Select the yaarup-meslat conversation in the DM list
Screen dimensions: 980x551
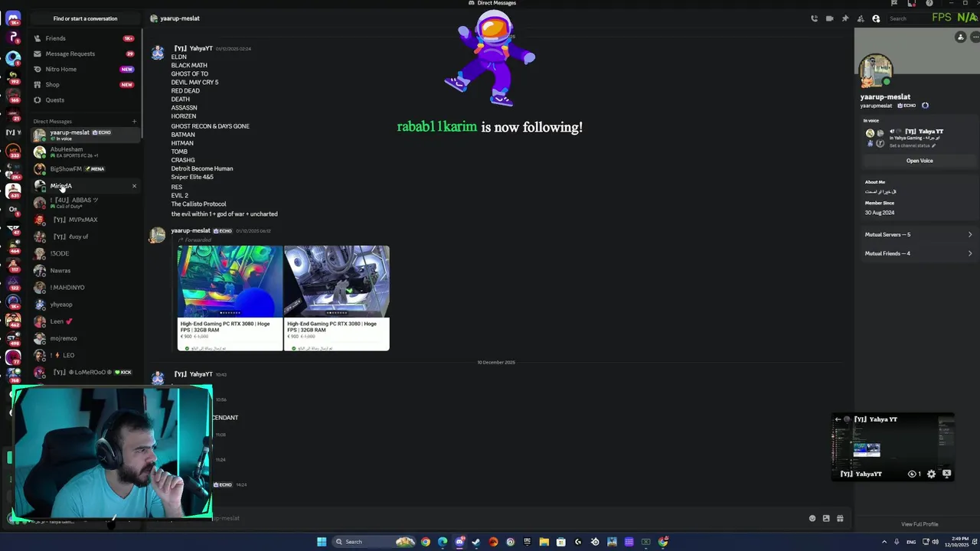tap(84, 135)
